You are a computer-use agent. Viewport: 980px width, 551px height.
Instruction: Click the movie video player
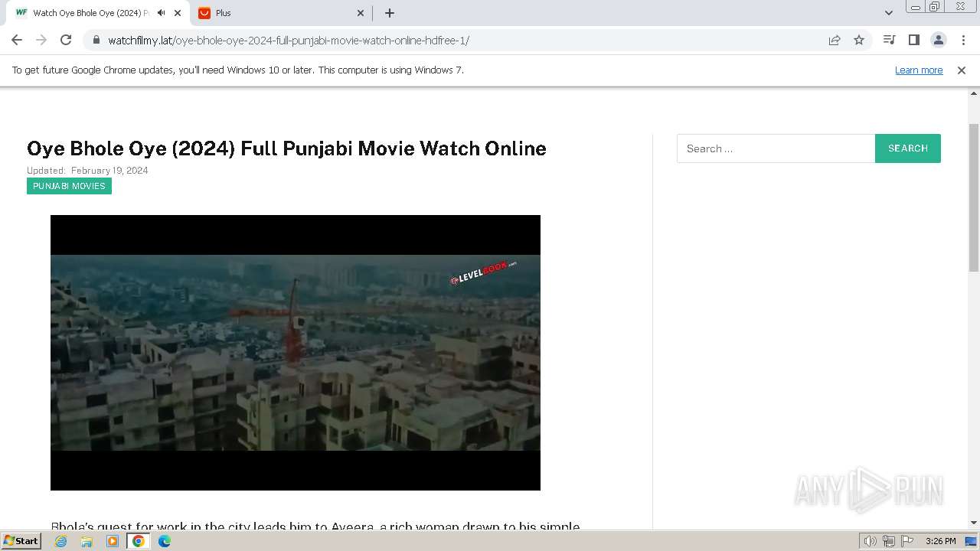point(296,353)
